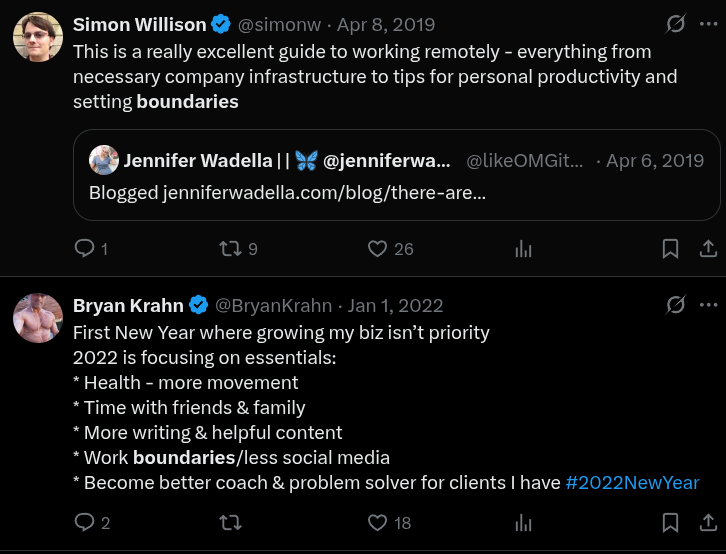The height and width of the screenshot is (554, 726).
Task: Share Bryan Krahn's tweet
Action: (x=708, y=523)
